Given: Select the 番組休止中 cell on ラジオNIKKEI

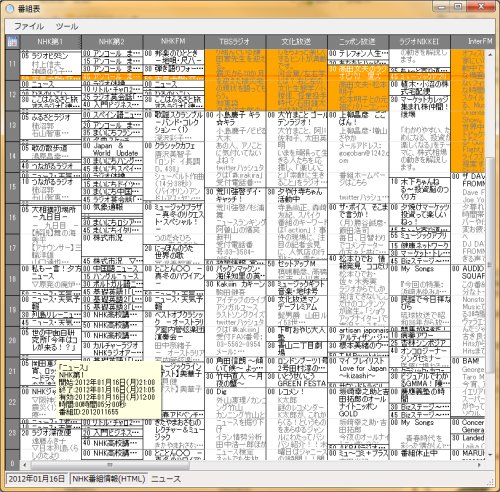Looking at the screenshot, I should coord(420,455).
